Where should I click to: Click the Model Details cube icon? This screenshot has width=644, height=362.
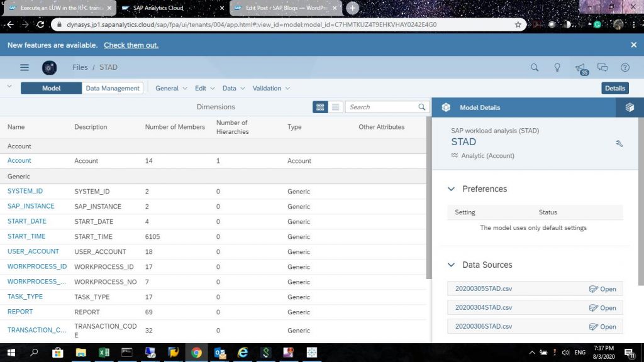click(446, 107)
